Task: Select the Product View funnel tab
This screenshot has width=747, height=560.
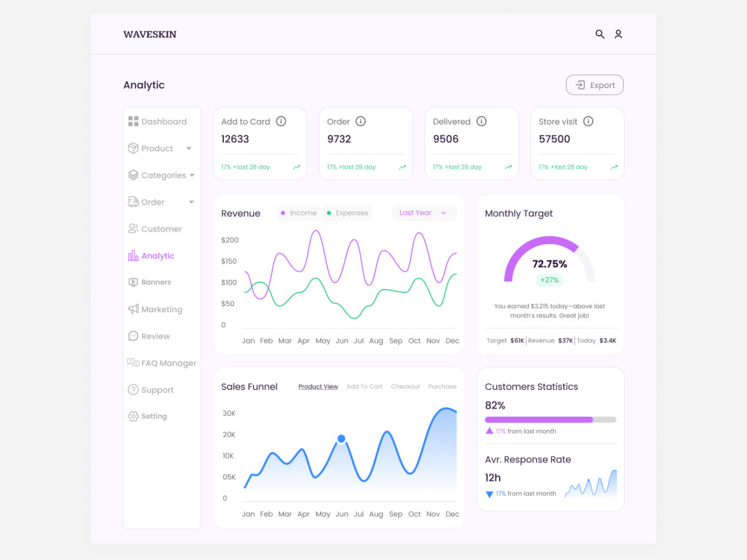Action: click(318, 387)
